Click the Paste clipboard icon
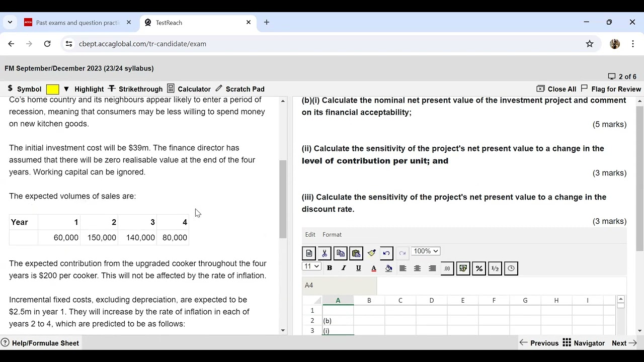 pos(356,253)
